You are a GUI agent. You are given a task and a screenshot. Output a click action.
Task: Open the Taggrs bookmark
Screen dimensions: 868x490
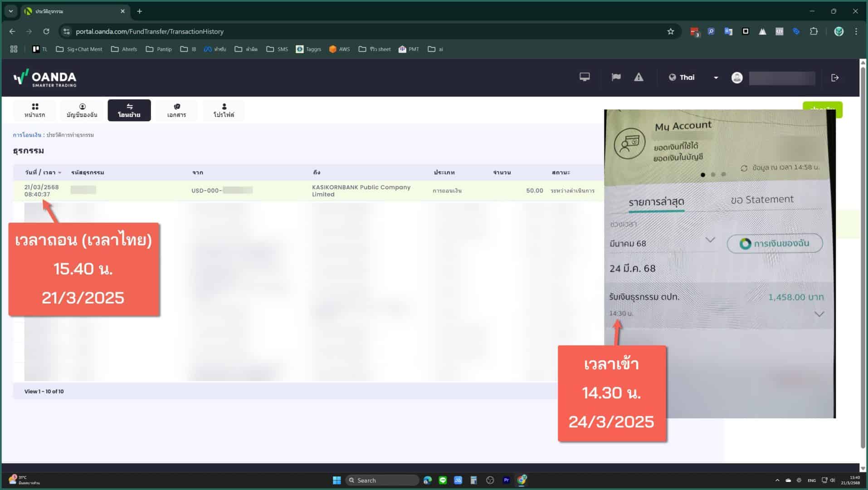coord(308,49)
